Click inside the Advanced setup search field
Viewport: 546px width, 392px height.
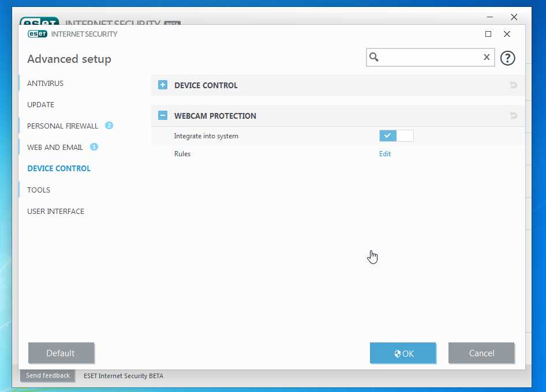[x=431, y=57]
